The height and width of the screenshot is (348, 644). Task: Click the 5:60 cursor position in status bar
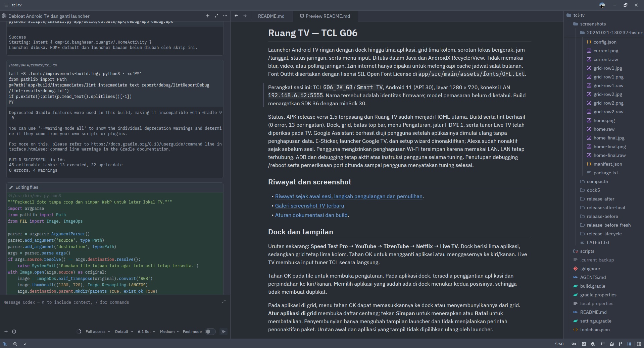tap(559, 344)
